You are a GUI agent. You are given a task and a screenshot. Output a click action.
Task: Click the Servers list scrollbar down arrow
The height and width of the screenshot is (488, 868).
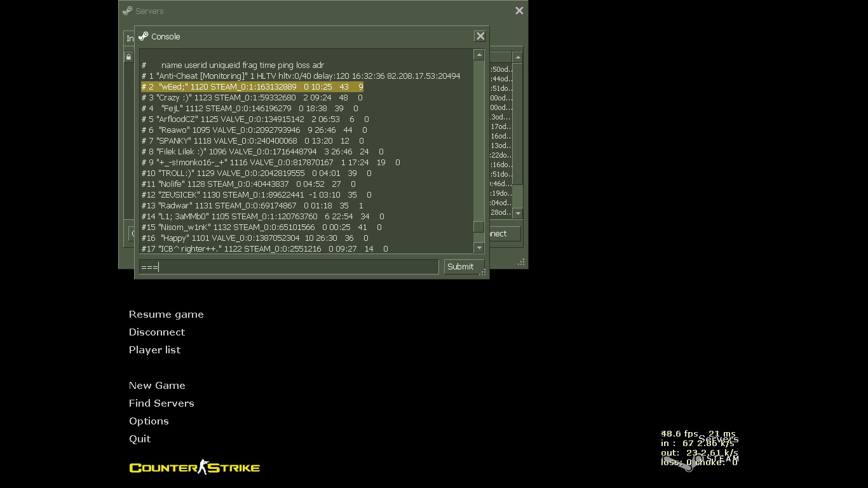(518, 213)
